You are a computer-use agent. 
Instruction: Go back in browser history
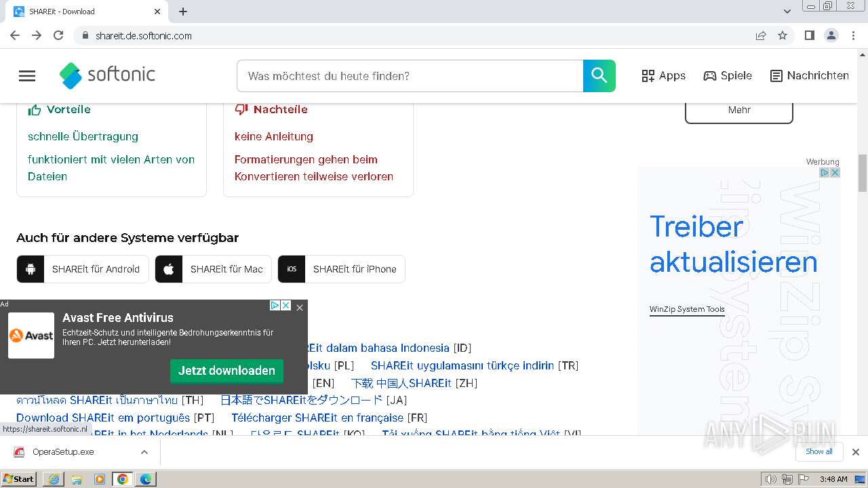(15, 35)
